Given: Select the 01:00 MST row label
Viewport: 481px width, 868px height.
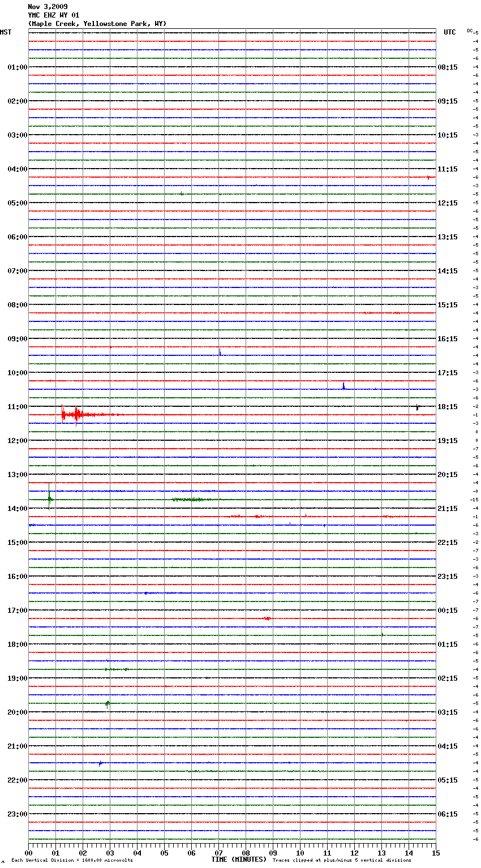Looking at the screenshot, I should [18, 67].
